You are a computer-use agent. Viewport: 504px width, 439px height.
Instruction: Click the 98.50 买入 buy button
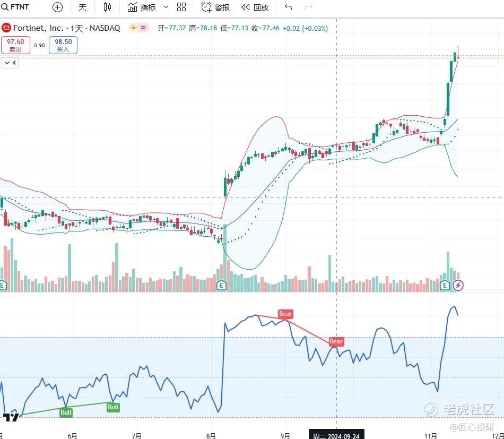(x=63, y=46)
